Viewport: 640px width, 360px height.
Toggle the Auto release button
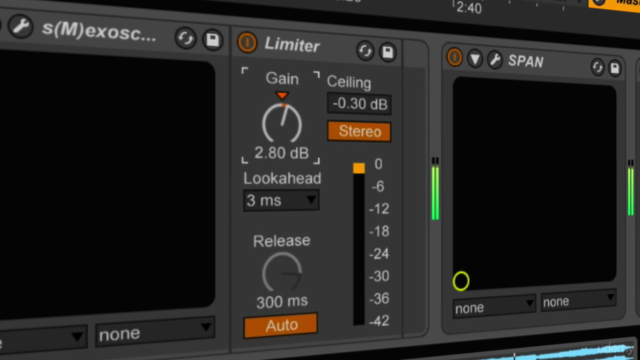click(x=281, y=325)
